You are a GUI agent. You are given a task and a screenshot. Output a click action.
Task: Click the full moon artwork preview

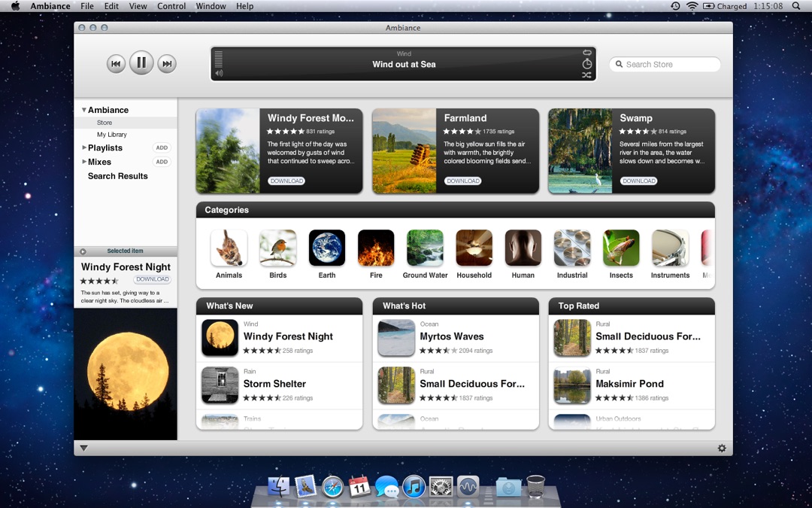[126, 374]
